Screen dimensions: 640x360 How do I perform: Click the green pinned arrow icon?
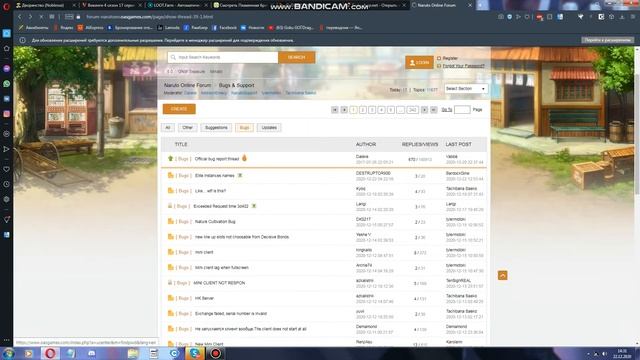point(170,158)
